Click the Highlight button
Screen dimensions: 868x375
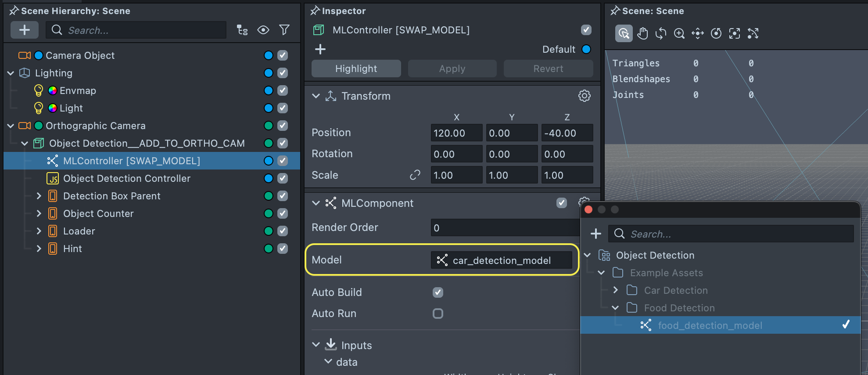pos(356,69)
